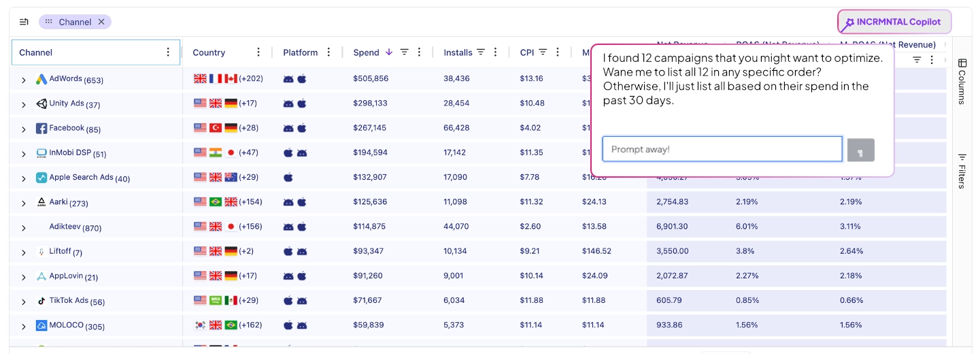
Task: Click the CPI column filter icon
Action: point(543,52)
